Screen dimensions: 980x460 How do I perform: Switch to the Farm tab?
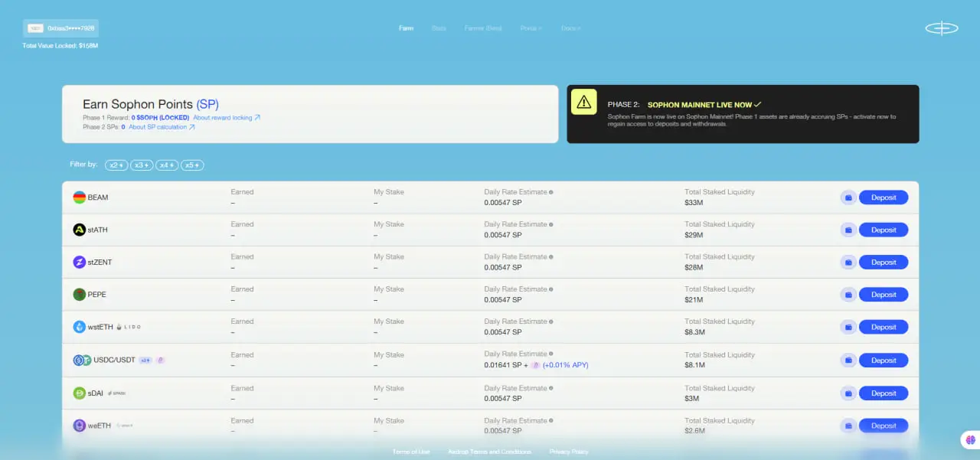pyautogui.click(x=406, y=28)
